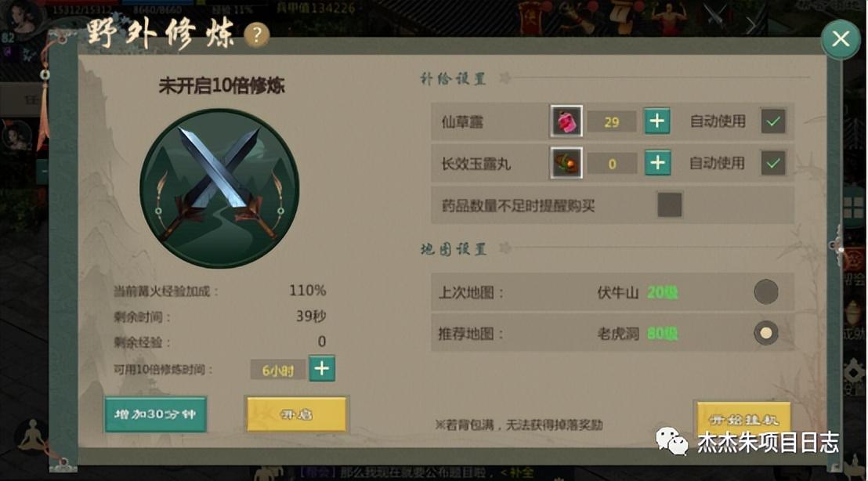Open the help question mark icon
The image size is (868, 481).
point(256,35)
